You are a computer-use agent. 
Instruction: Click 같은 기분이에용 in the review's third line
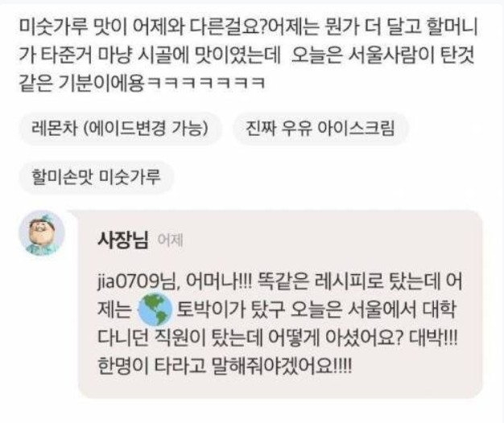(81, 83)
